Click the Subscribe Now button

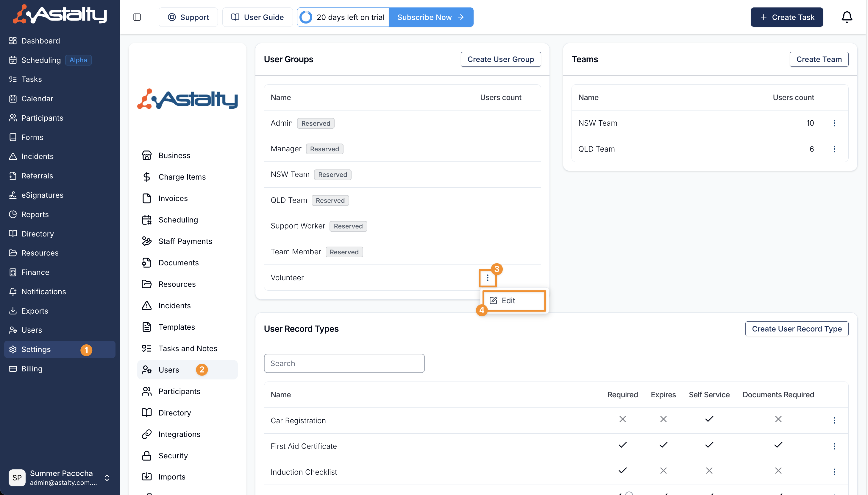pyautogui.click(x=430, y=17)
